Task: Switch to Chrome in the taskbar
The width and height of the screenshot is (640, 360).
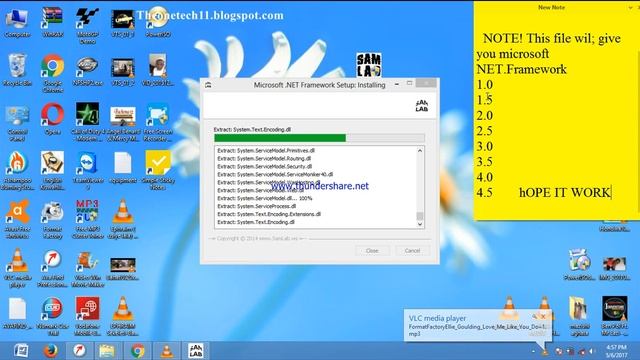Action: click(138, 351)
